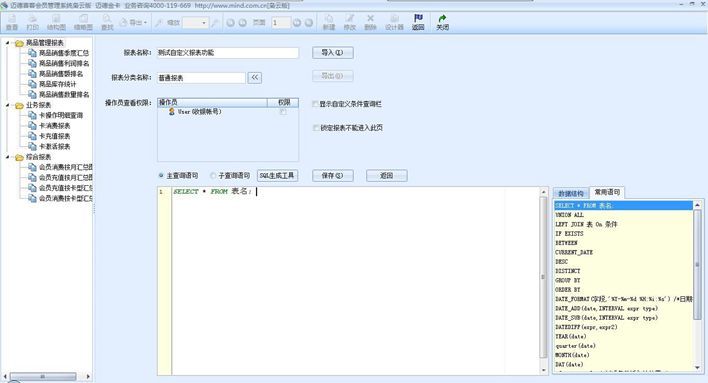The image size is (708, 383).
Task: Click the 业务报表 folder icon
Action: pos(19,105)
